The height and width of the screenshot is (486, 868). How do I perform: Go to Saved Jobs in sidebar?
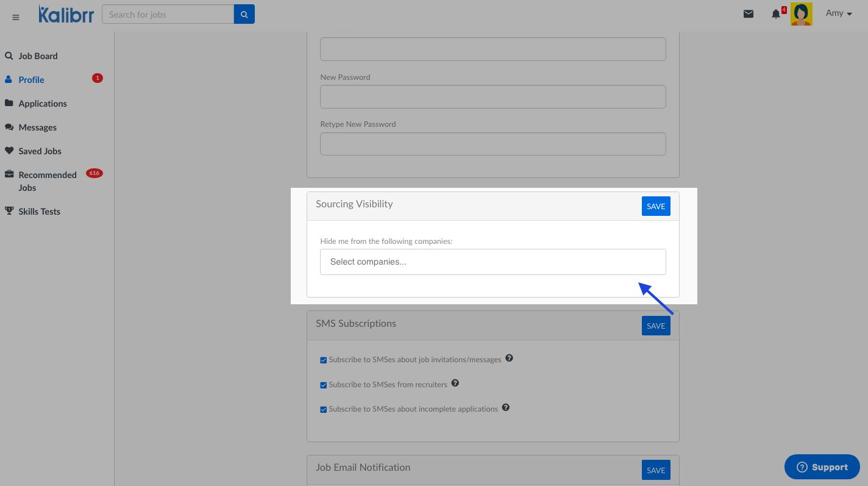pyautogui.click(x=40, y=151)
